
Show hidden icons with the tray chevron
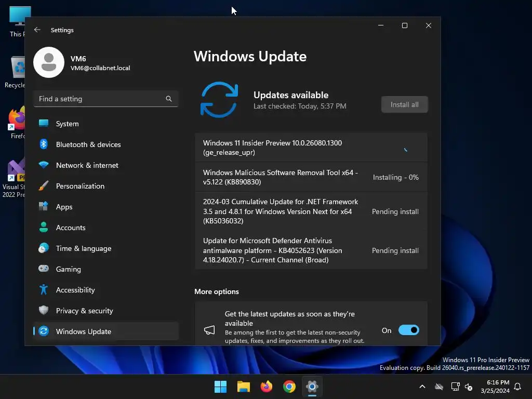[x=422, y=387]
